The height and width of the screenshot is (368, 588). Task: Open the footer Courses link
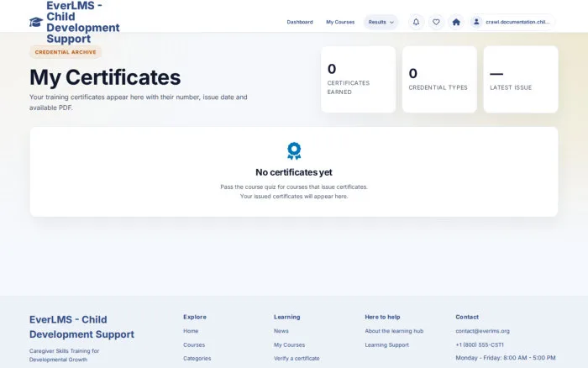click(x=194, y=344)
